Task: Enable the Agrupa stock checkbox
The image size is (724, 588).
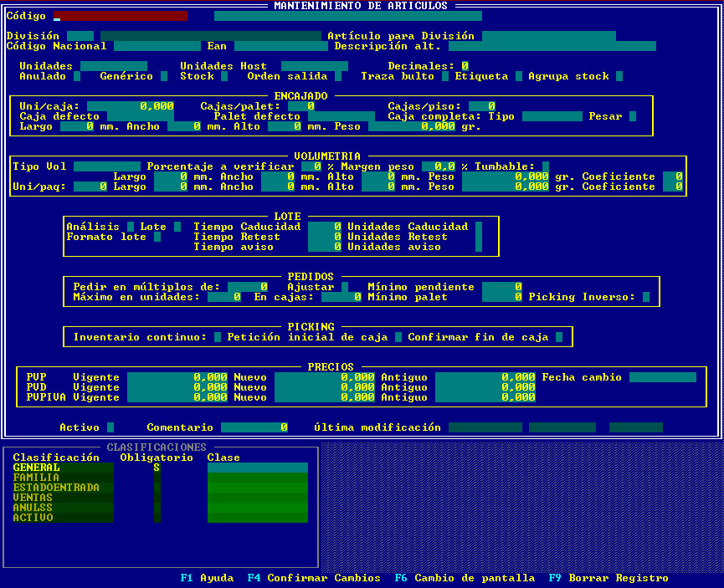Action: coord(619,76)
